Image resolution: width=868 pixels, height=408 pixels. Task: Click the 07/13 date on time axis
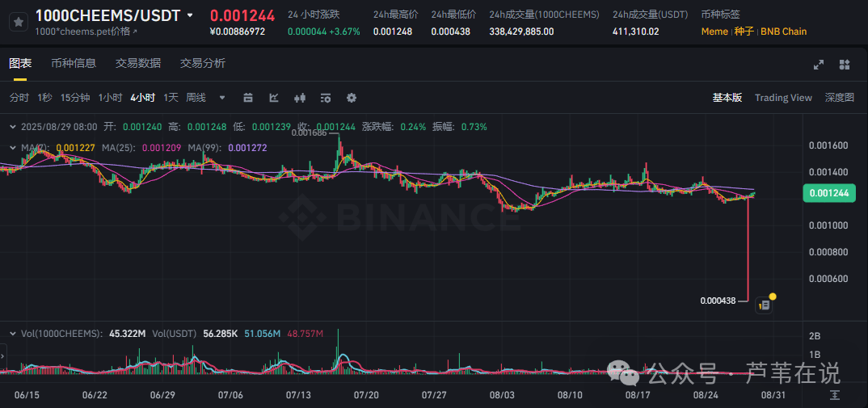tap(298, 395)
